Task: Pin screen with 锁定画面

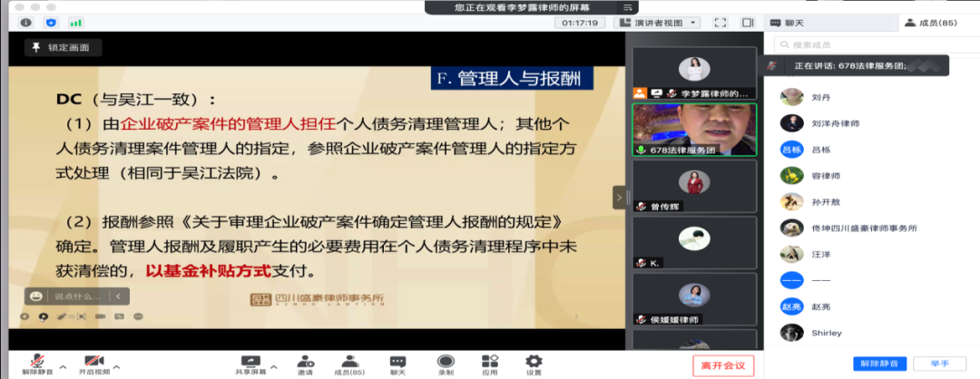Action: pyautogui.click(x=63, y=47)
